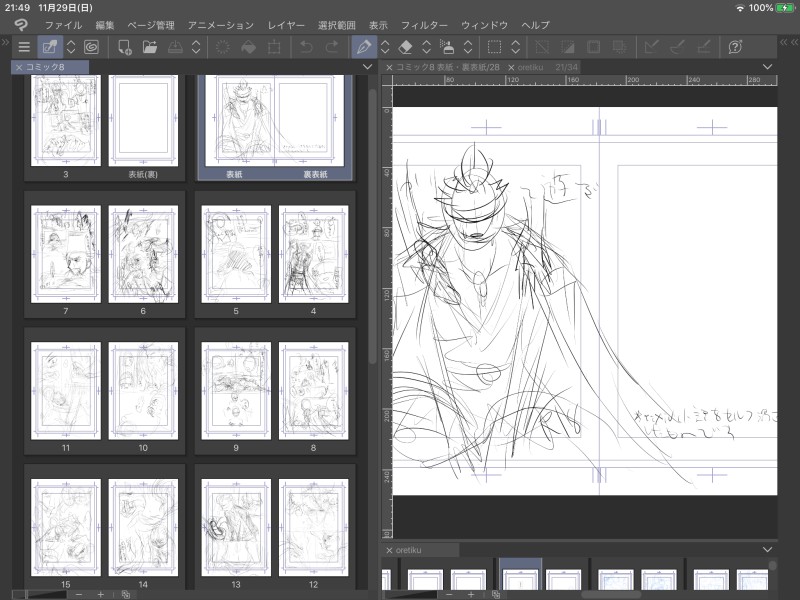800x600 pixels.
Task: Toggle Snap to special ruler icon
Action: pos(677,47)
